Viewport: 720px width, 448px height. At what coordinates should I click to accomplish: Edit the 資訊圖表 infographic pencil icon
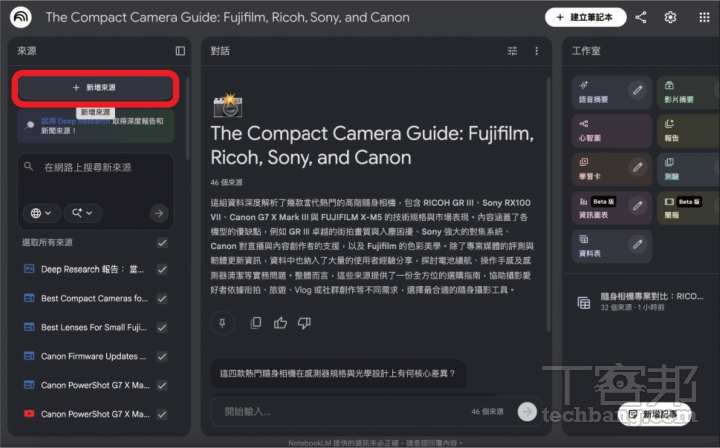[x=637, y=206]
